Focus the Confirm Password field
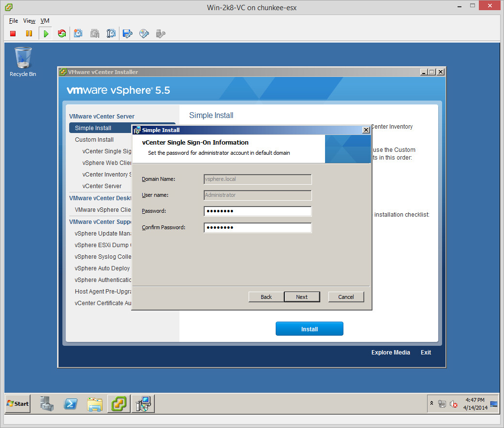 click(x=257, y=227)
